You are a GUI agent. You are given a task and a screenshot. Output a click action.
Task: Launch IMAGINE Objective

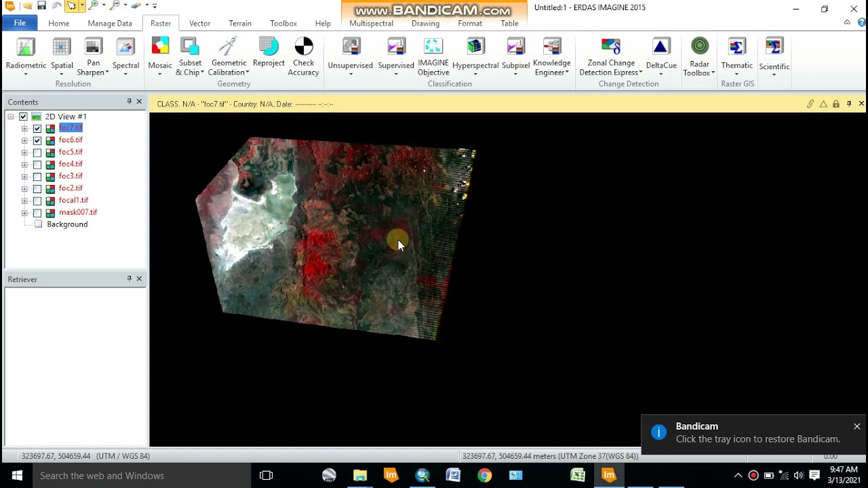(433, 56)
